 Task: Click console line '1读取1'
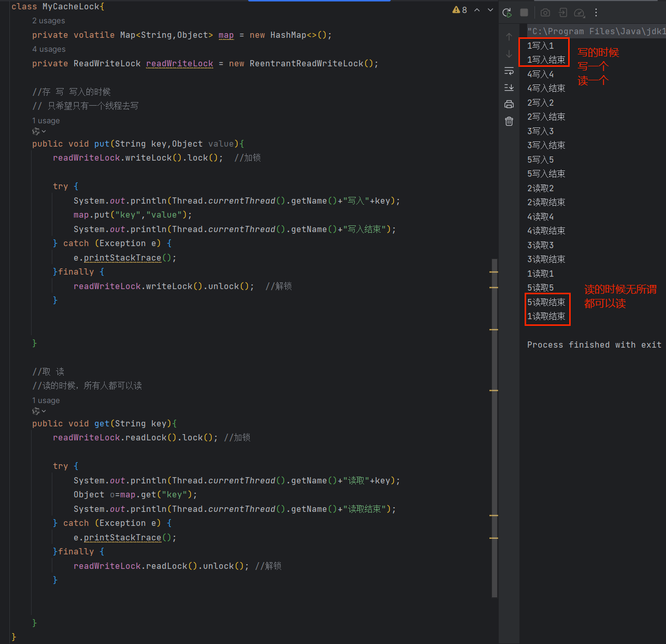[541, 274]
